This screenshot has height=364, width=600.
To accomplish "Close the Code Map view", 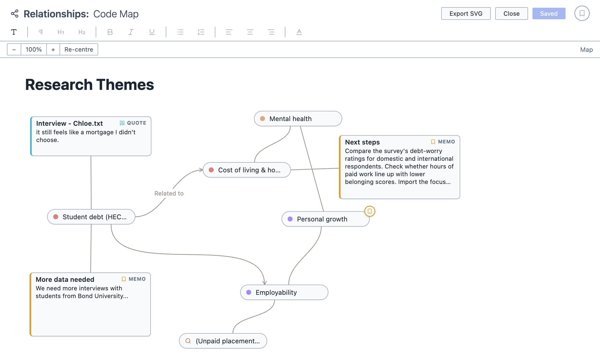I will [511, 14].
